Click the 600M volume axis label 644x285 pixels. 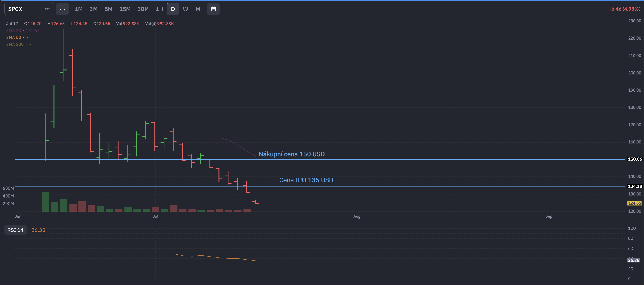point(8,188)
